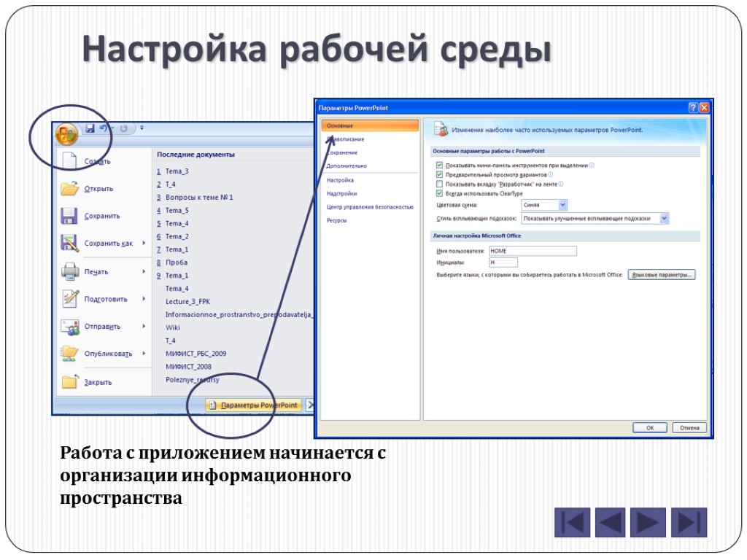The height and width of the screenshot is (560, 747).
Task: Click the help question mark in dialog title bar
Action: pos(693,108)
